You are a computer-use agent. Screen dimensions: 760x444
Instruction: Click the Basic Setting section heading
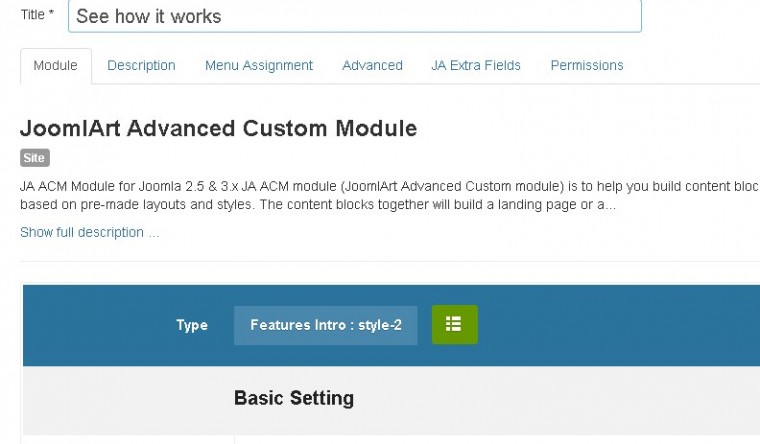[293, 398]
